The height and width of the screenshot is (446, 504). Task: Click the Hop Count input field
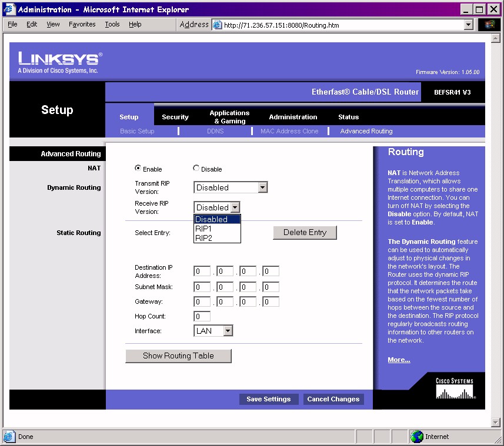coord(202,316)
